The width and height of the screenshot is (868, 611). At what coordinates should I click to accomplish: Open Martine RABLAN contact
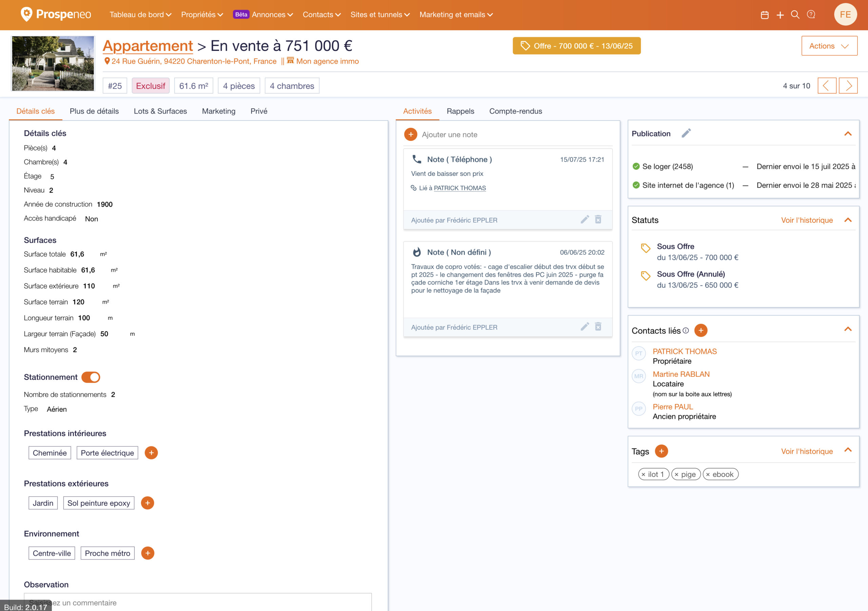[681, 374]
